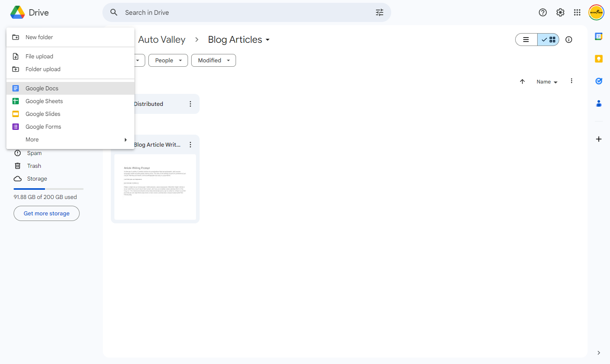Open the Help question mark icon

pyautogui.click(x=543, y=12)
